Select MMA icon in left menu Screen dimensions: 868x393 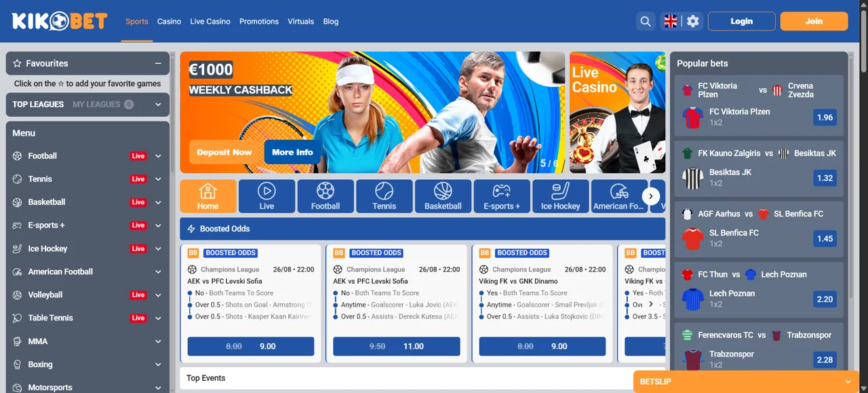[x=18, y=341]
